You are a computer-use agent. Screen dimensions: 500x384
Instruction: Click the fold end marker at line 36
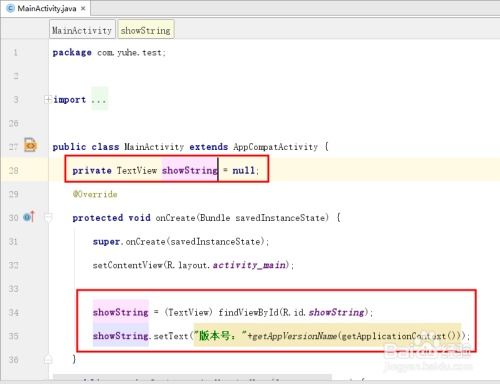48,359
